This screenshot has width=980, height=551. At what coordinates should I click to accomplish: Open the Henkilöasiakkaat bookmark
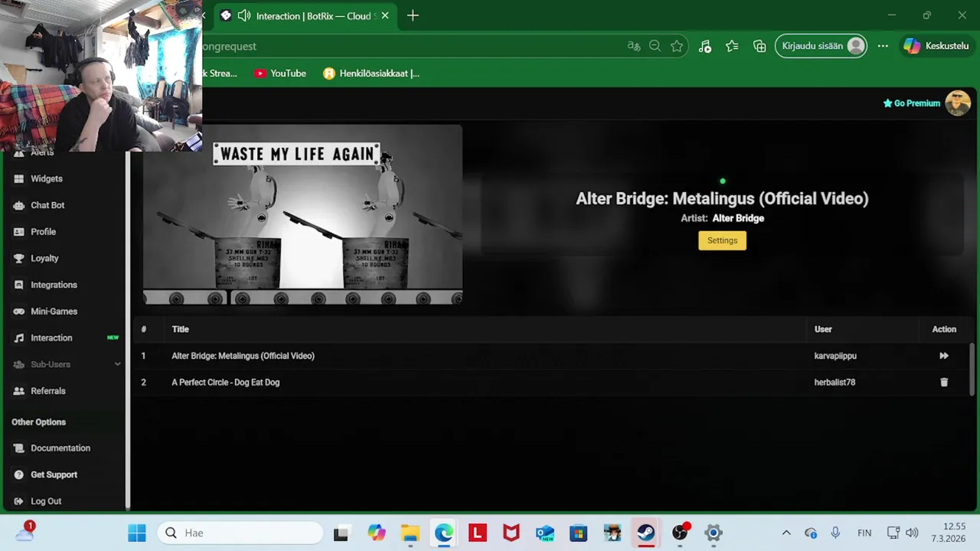point(371,73)
